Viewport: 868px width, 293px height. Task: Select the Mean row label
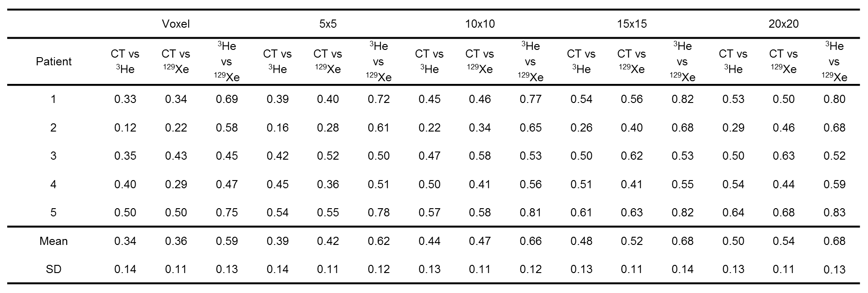pyautogui.click(x=54, y=241)
